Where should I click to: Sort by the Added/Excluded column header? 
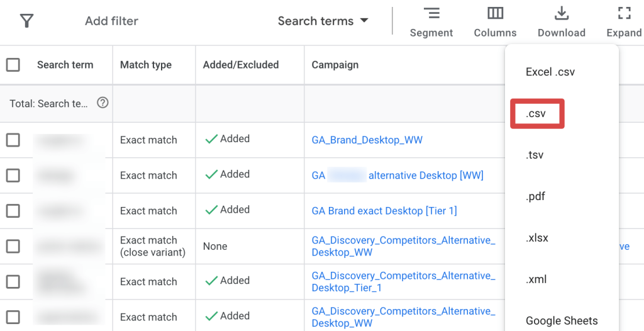(241, 65)
